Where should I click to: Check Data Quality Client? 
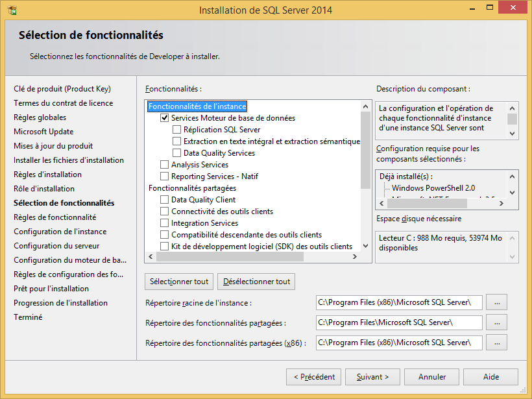[165, 200]
